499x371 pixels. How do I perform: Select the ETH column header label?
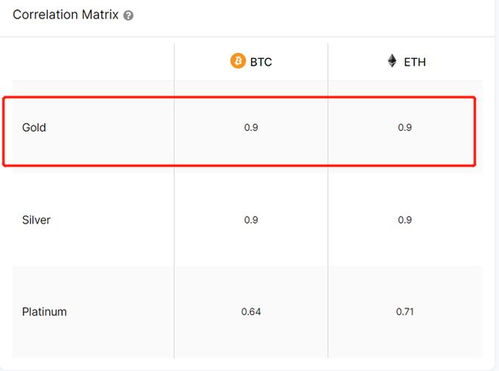415,62
